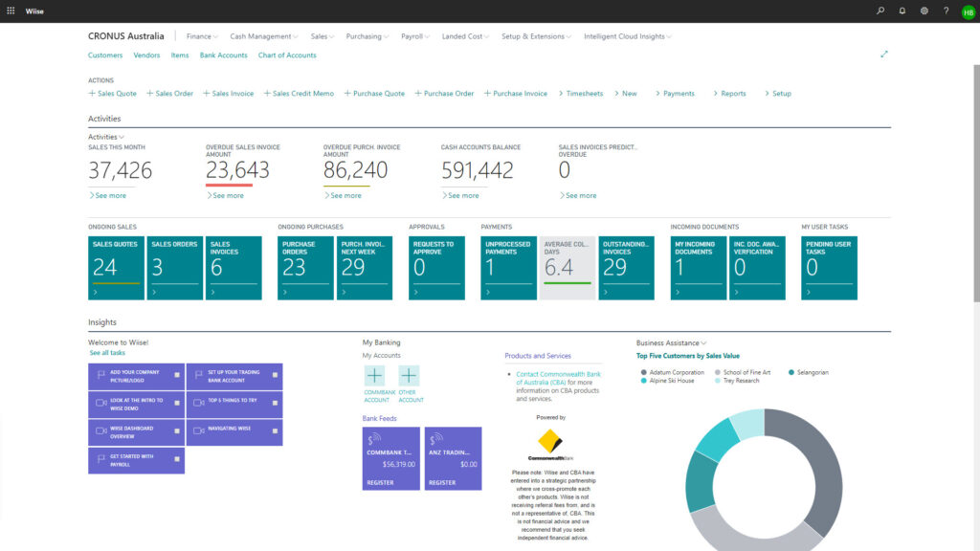Image resolution: width=980 pixels, height=551 pixels.
Task: Open the Chart of Accounts tab
Action: (287, 55)
